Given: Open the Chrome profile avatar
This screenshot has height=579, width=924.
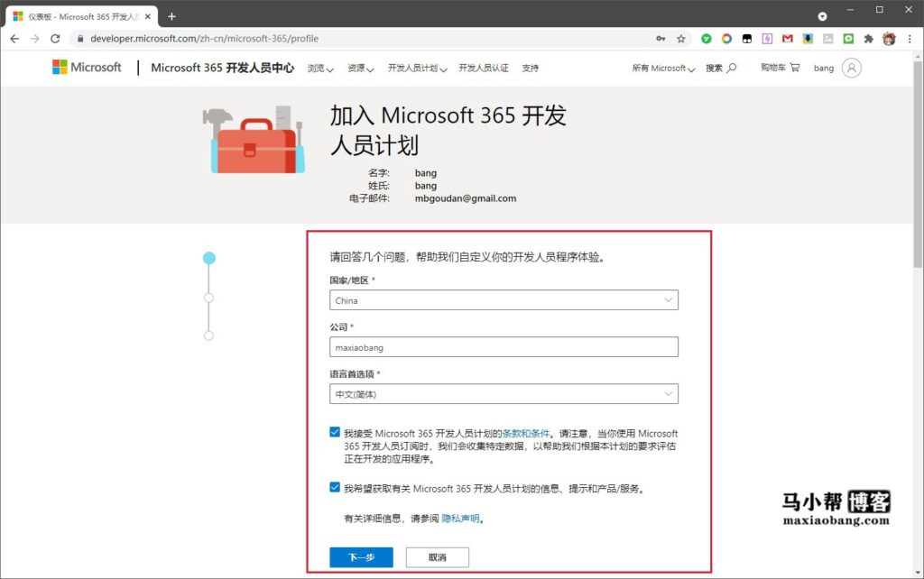Looking at the screenshot, I should click(889, 39).
